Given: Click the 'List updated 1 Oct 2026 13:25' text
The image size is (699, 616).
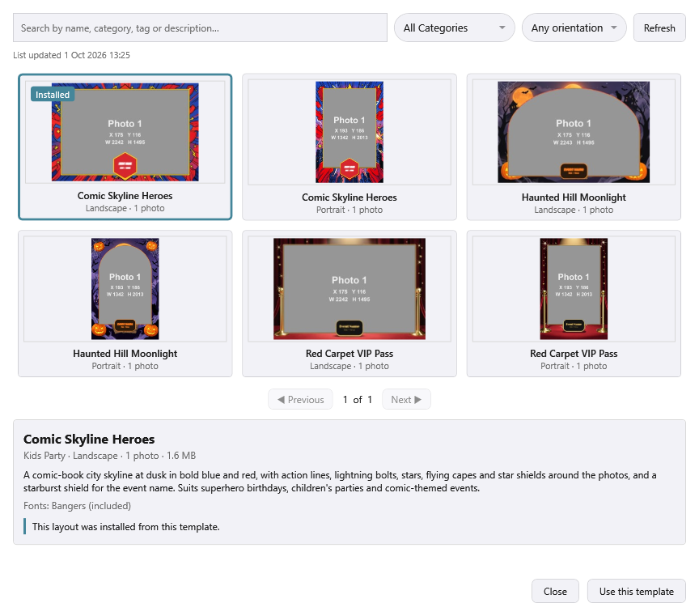Looking at the screenshot, I should pos(71,55).
